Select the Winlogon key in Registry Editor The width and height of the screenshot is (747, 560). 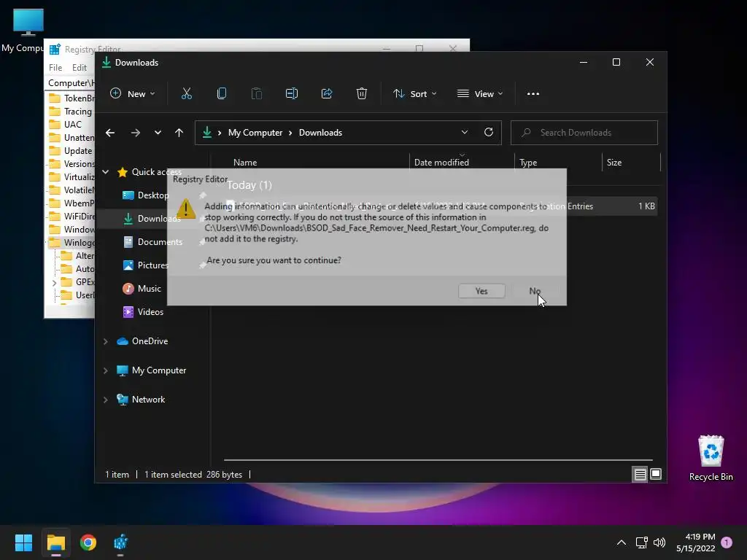tap(72, 243)
